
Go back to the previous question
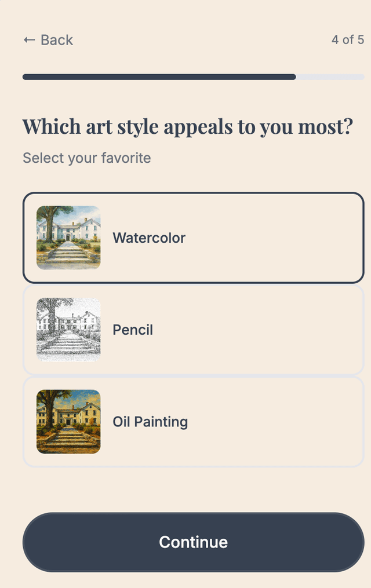(x=48, y=39)
